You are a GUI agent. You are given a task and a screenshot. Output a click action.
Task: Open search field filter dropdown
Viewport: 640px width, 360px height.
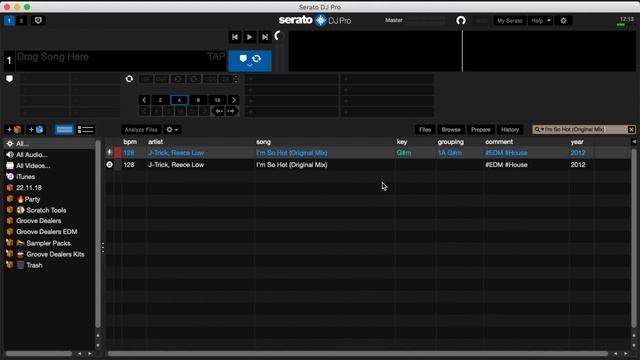[539, 130]
